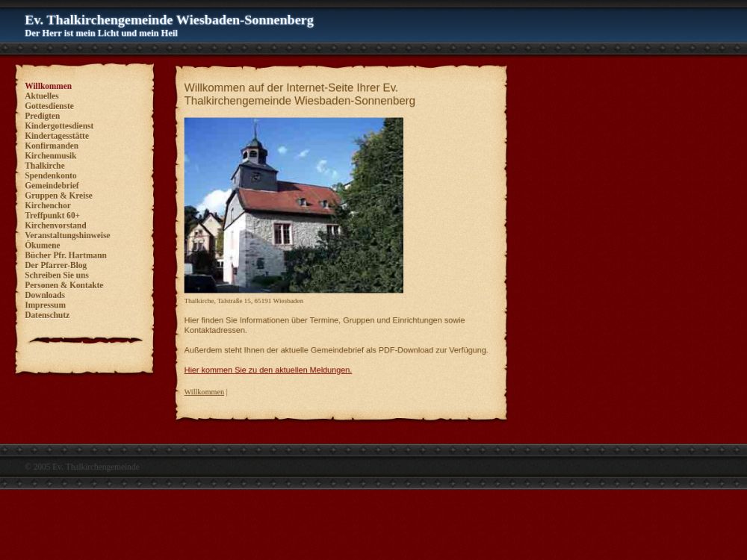This screenshot has height=560, width=747.
Task: Open the Kindergottesdienst section
Action: [x=59, y=126]
